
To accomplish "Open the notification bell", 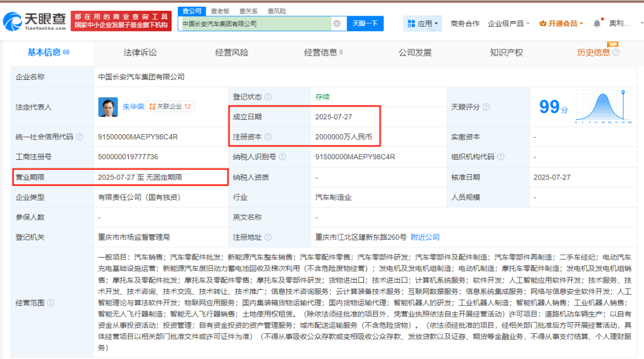I will (597, 24).
